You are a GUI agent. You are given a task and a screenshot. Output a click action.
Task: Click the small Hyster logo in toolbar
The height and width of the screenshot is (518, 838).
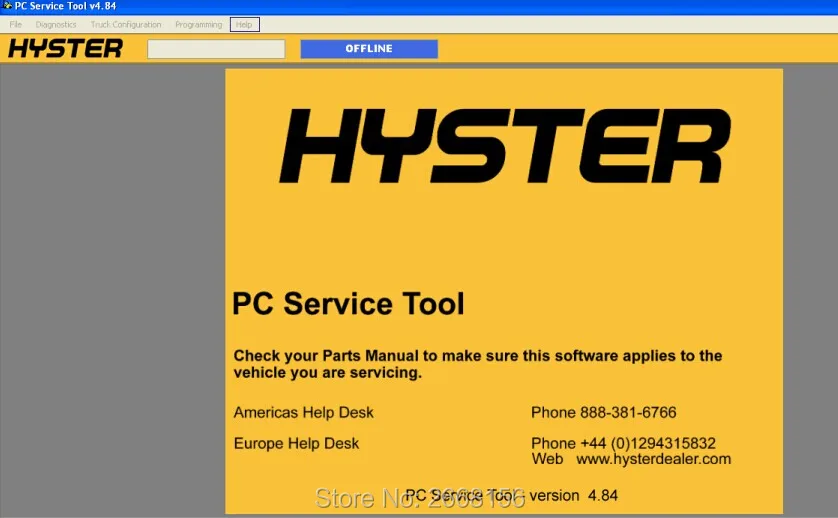pos(65,49)
